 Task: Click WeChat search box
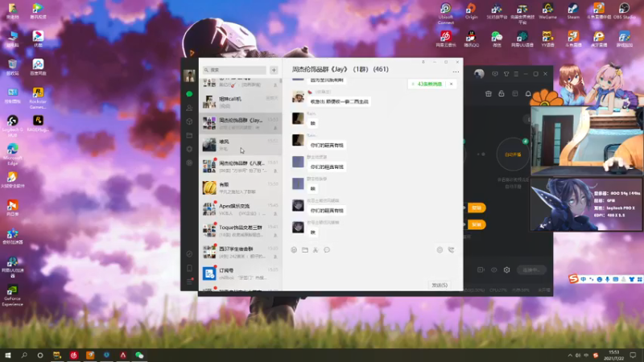234,70
